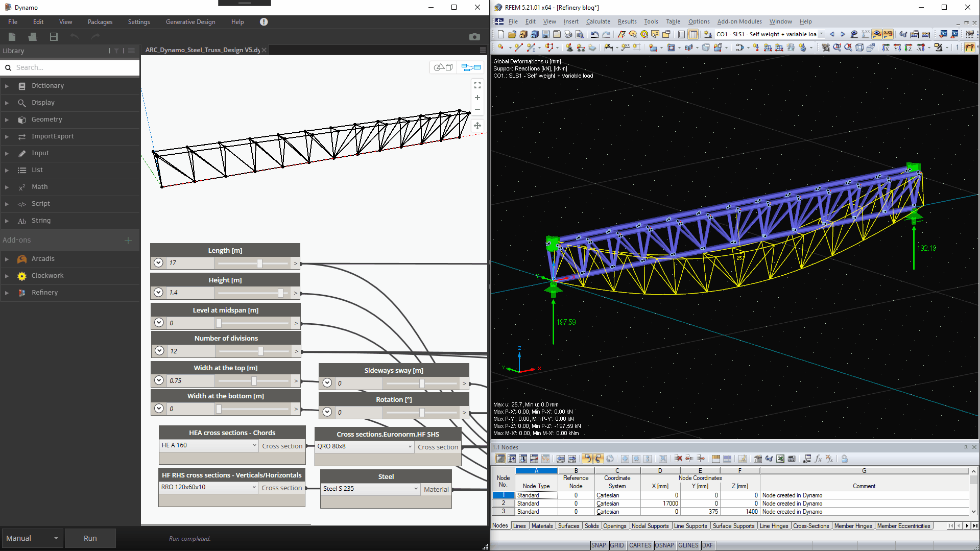Click the add-ons plus button in library

pyautogui.click(x=128, y=240)
